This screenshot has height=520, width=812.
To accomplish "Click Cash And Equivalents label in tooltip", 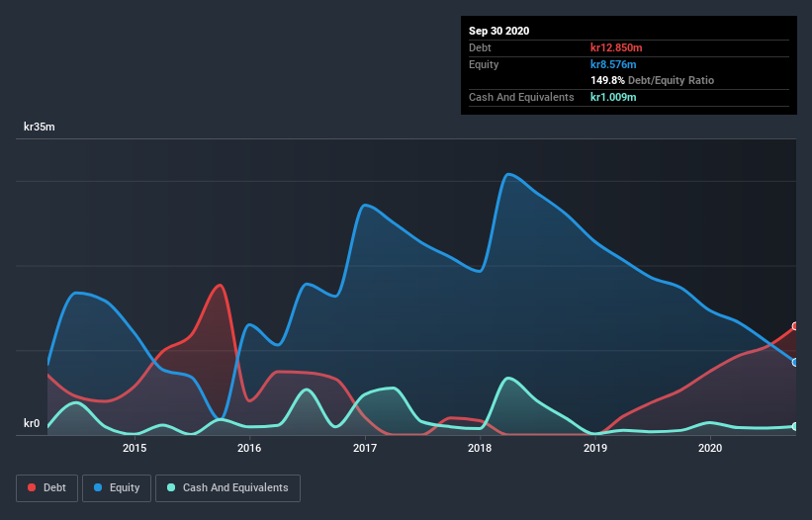I will point(521,97).
